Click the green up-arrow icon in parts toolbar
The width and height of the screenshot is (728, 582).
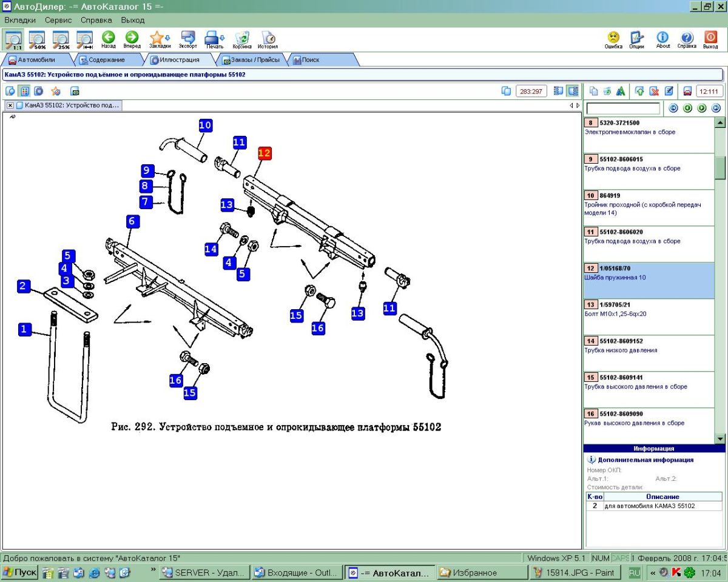[639, 91]
